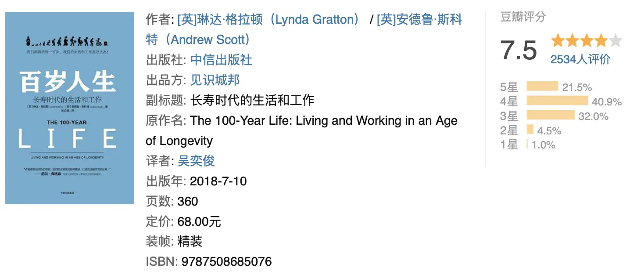Click the 百岁人生 book cover thumbnail
Screen dimensions: 644x275
[69, 108]
